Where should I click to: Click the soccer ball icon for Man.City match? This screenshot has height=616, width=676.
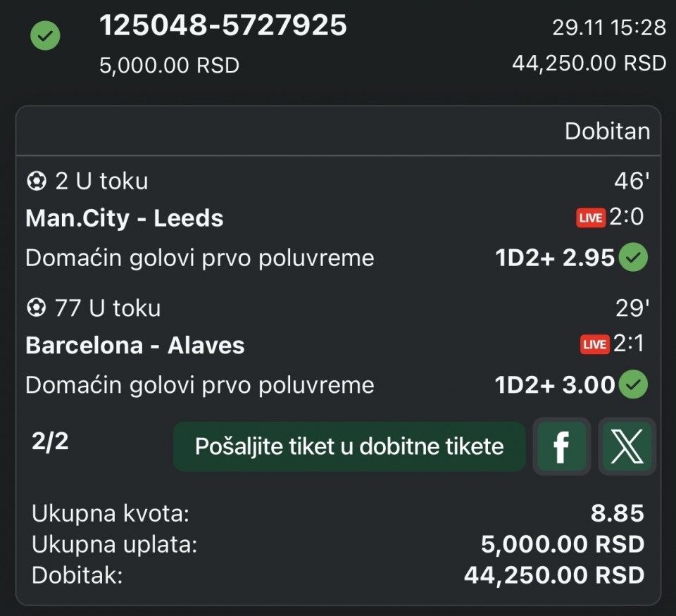pos(35,182)
